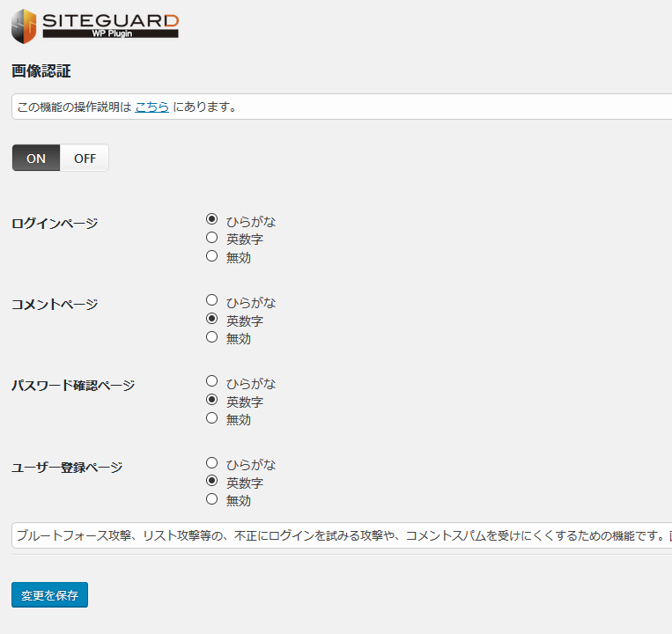Select ひらがな for コメントページ
Viewport: 672px width, 634px height.
(211, 300)
